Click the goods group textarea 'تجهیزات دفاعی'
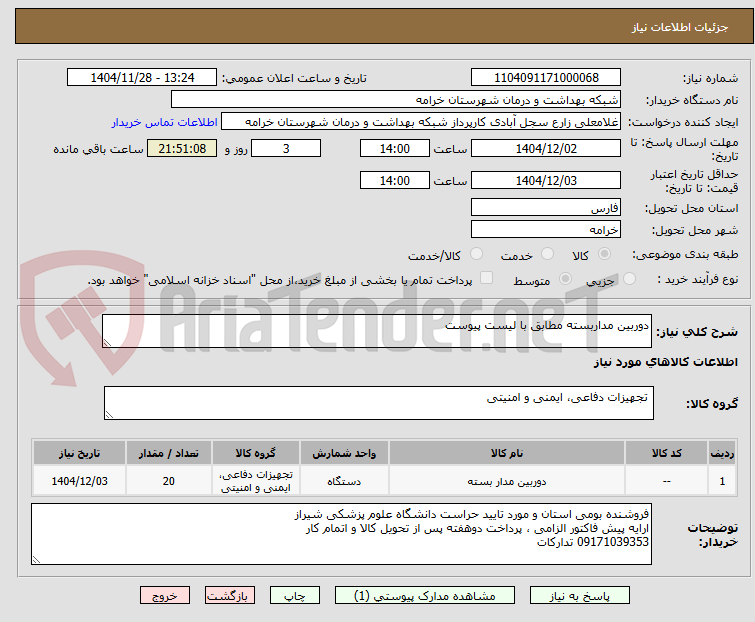 point(379,403)
